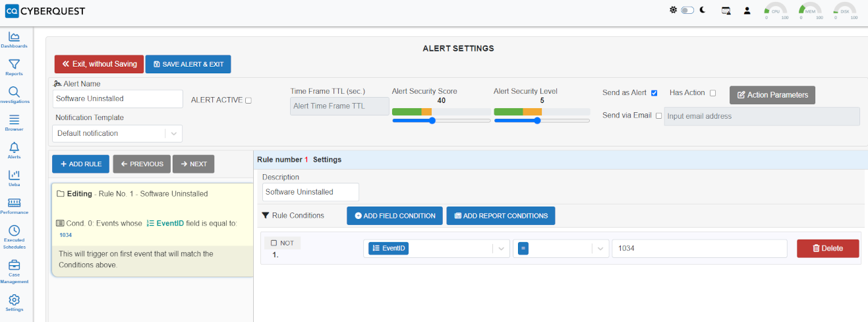Click the ADD FIELD CONDITION button
This screenshot has width=868, height=322.
[x=395, y=216]
